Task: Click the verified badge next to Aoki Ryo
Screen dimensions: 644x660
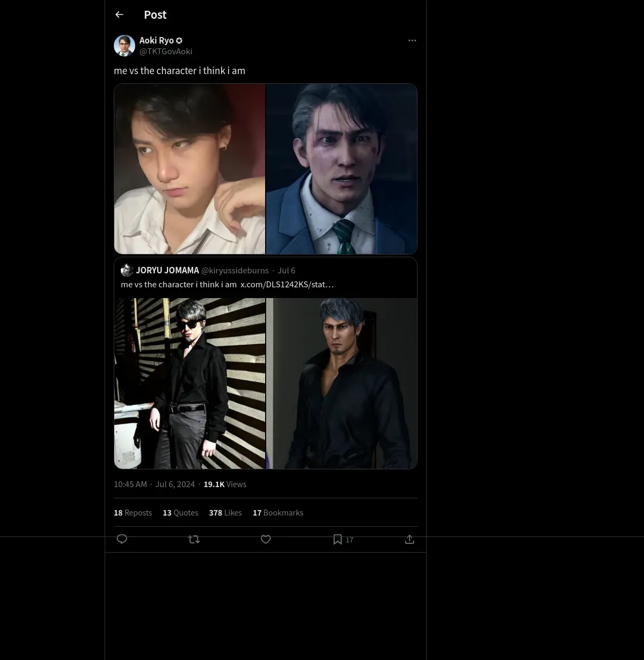Action: [179, 40]
